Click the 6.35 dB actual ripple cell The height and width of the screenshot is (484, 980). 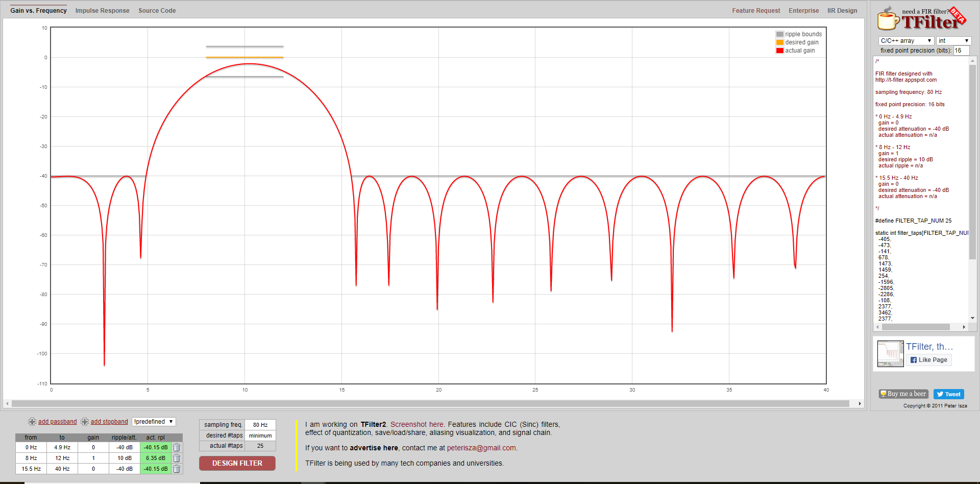click(156, 458)
